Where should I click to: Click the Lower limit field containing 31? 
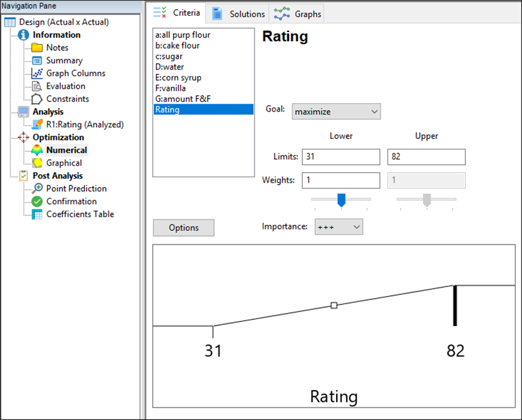(x=341, y=157)
